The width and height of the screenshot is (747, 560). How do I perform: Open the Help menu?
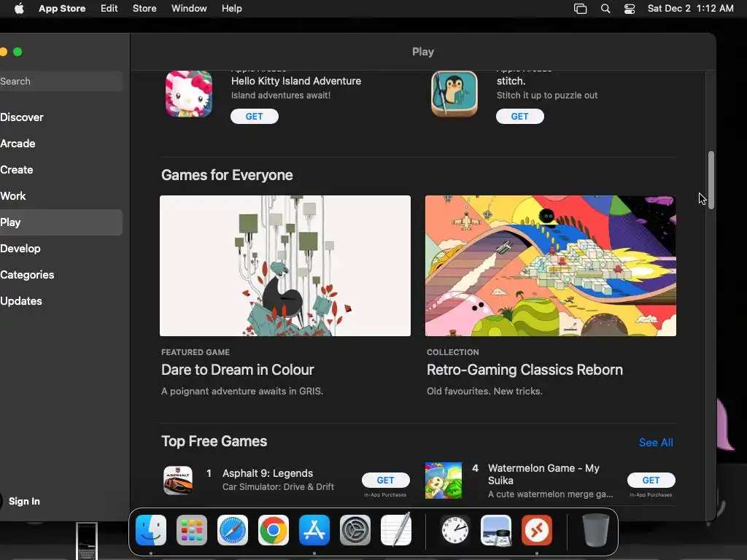(x=231, y=8)
